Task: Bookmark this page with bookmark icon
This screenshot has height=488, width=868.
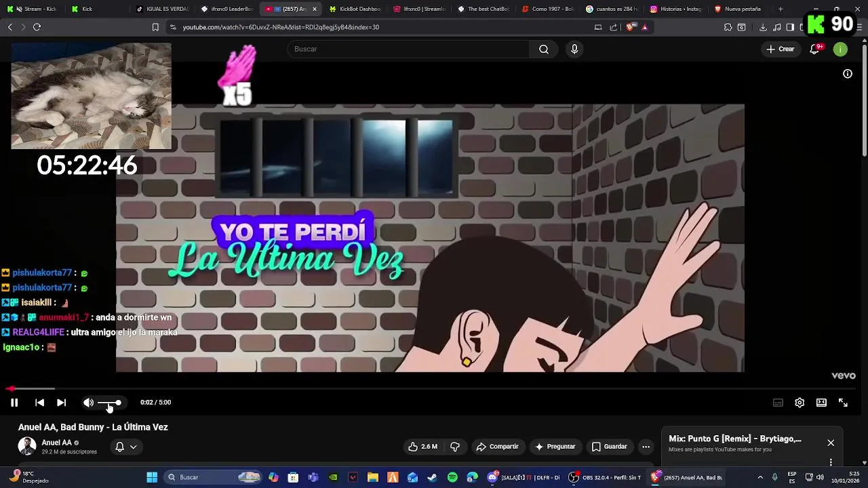Action: point(155,27)
